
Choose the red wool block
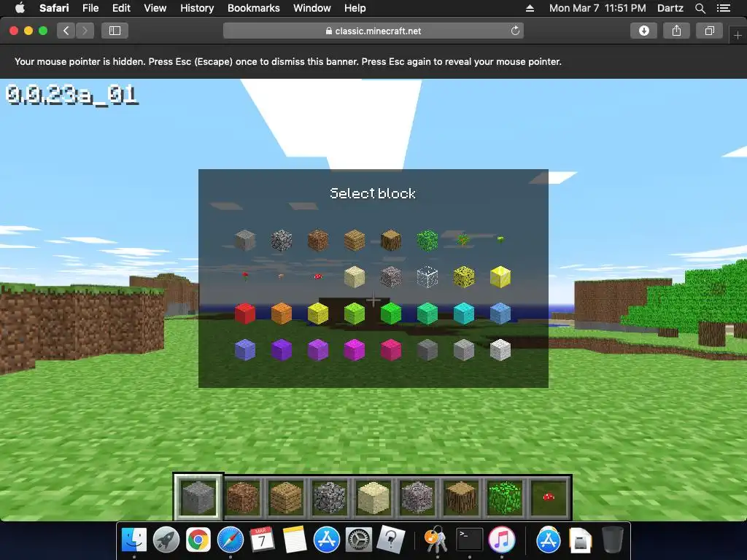pos(245,314)
